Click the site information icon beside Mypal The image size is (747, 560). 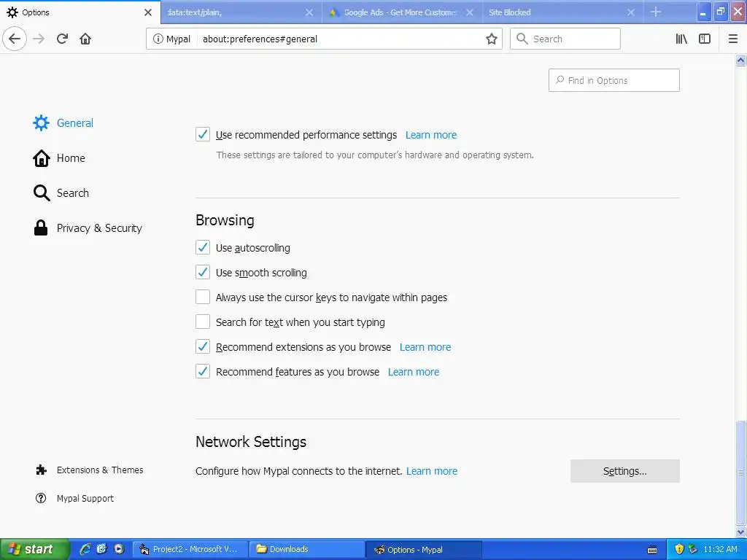point(158,39)
